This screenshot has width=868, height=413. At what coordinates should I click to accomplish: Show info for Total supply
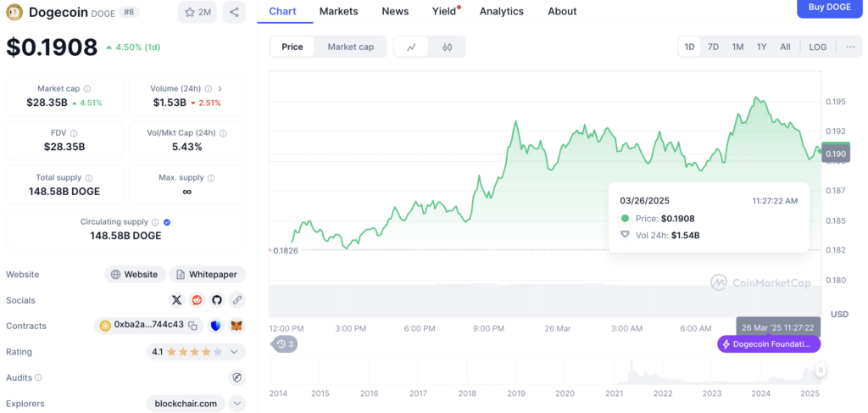point(89,178)
